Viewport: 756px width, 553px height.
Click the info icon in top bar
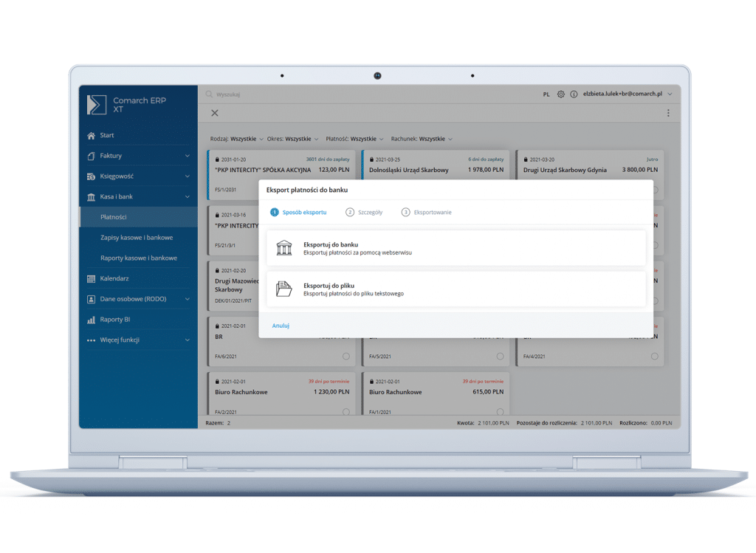click(x=574, y=95)
